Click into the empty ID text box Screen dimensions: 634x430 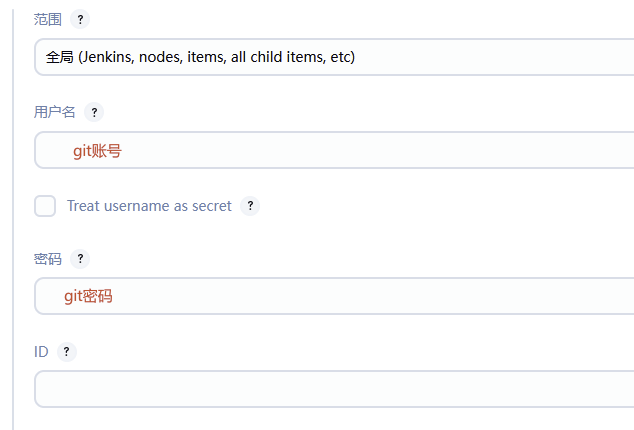[x=334, y=389]
